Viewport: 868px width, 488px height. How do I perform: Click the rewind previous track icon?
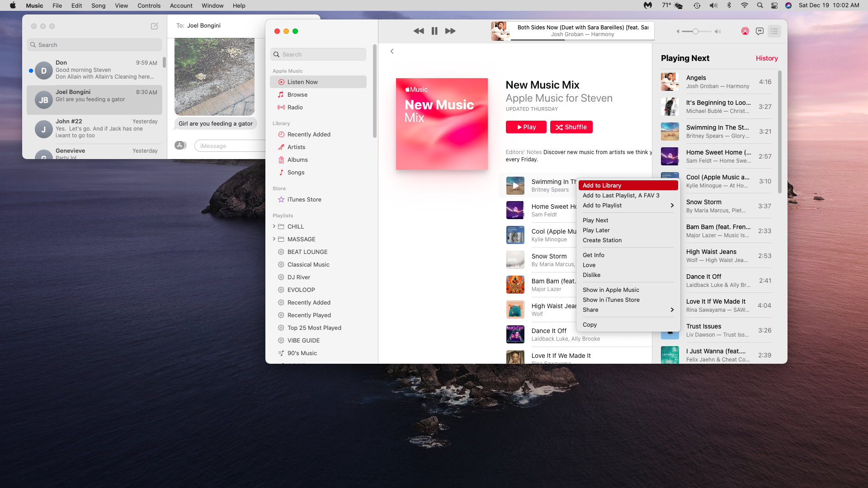click(419, 31)
